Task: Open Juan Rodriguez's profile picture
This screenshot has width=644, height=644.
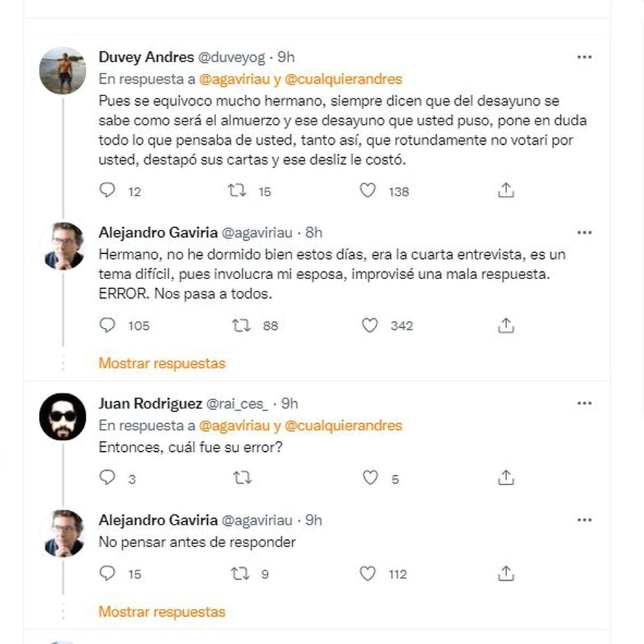Action: [62, 416]
